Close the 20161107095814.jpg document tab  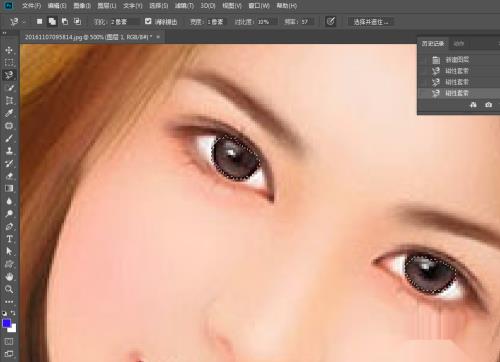[158, 37]
